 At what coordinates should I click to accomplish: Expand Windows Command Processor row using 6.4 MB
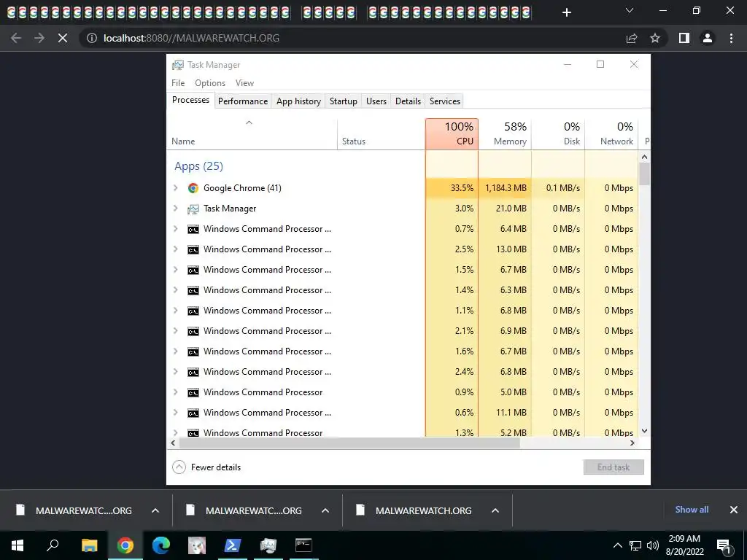point(175,229)
